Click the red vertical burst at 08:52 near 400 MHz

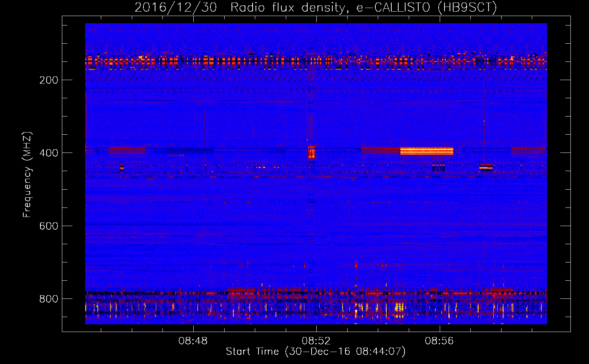[x=311, y=152]
